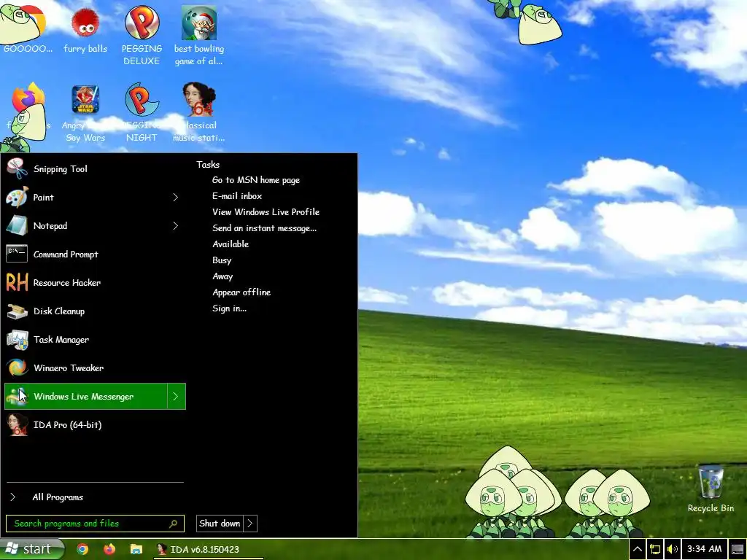Expand Paint jump list arrow
Viewport: 747px width, 560px height.
[176, 197]
